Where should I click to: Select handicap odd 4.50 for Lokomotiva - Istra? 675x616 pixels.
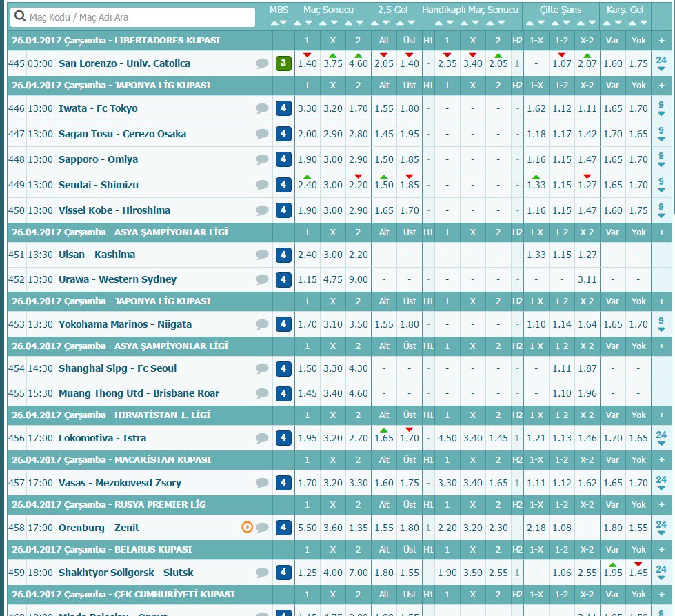tap(447, 438)
